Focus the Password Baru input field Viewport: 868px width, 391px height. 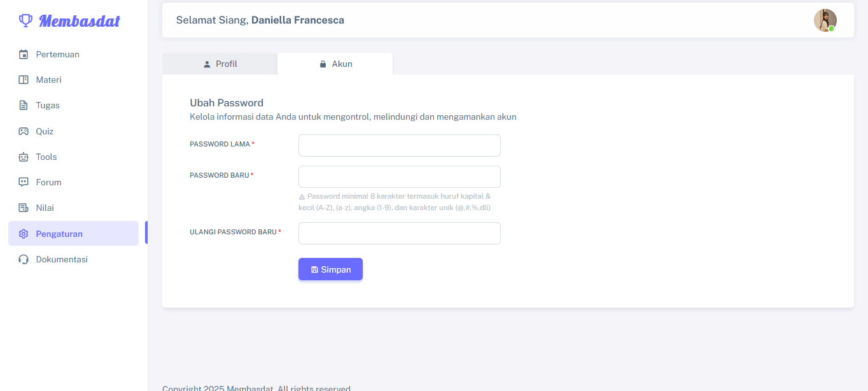pos(399,176)
